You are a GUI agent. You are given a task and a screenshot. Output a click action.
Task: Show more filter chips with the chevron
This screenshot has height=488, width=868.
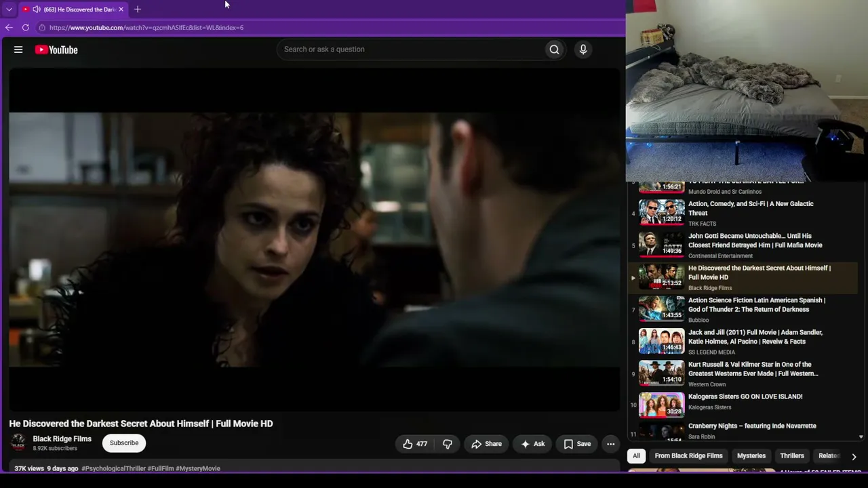point(854,457)
